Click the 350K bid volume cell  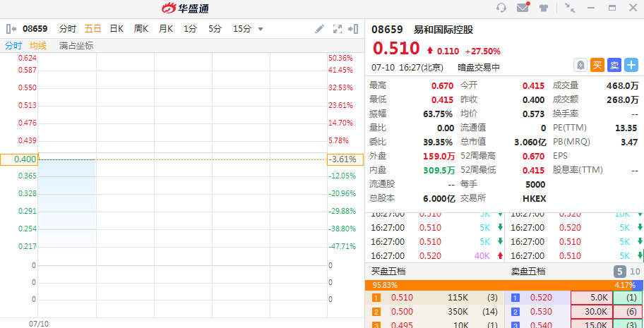[458, 312]
